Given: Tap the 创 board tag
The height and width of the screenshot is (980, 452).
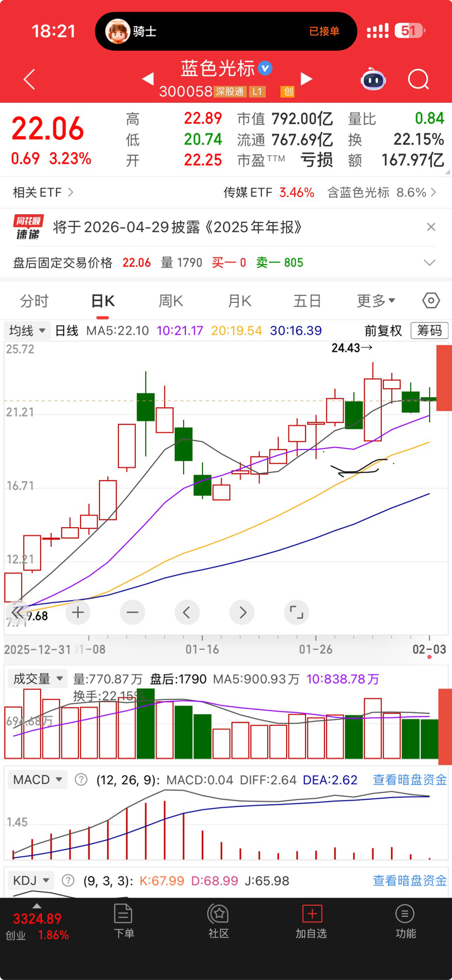Looking at the screenshot, I should [x=287, y=92].
